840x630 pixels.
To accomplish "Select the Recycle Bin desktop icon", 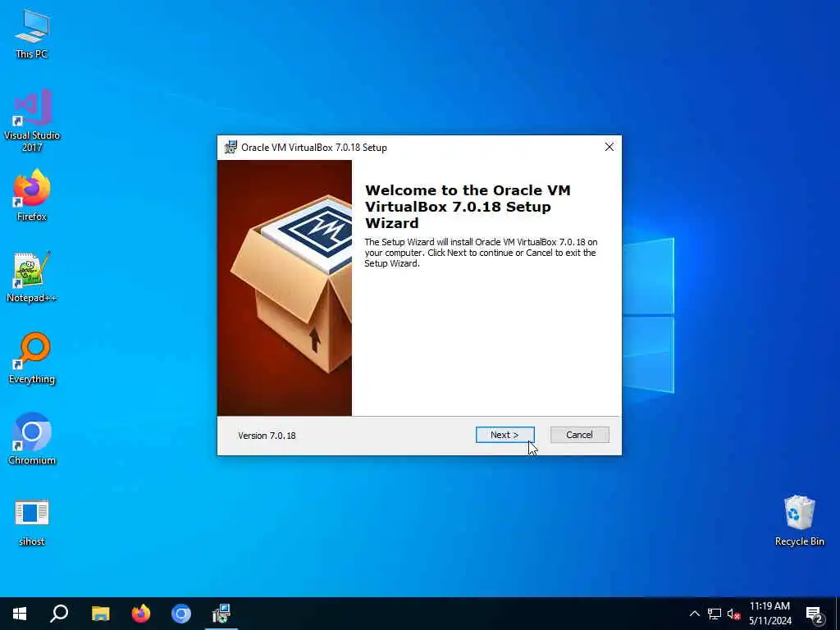I will pyautogui.click(x=799, y=521).
